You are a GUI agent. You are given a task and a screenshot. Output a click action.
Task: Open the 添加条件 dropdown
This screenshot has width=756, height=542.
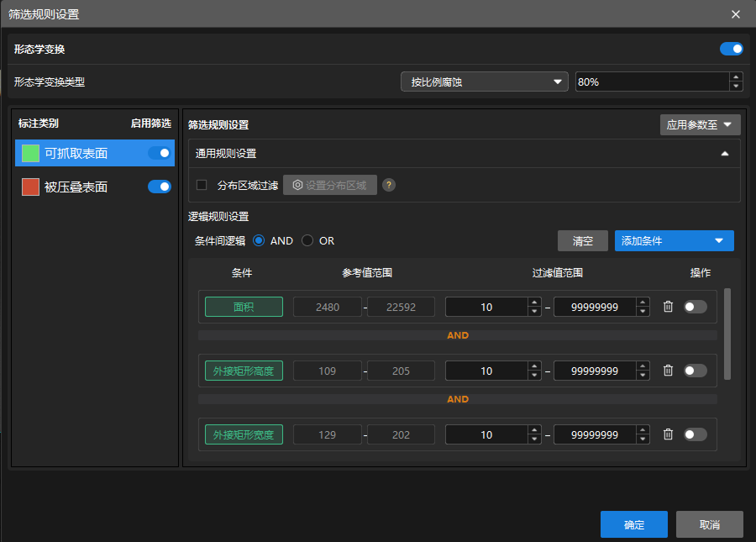[674, 240]
